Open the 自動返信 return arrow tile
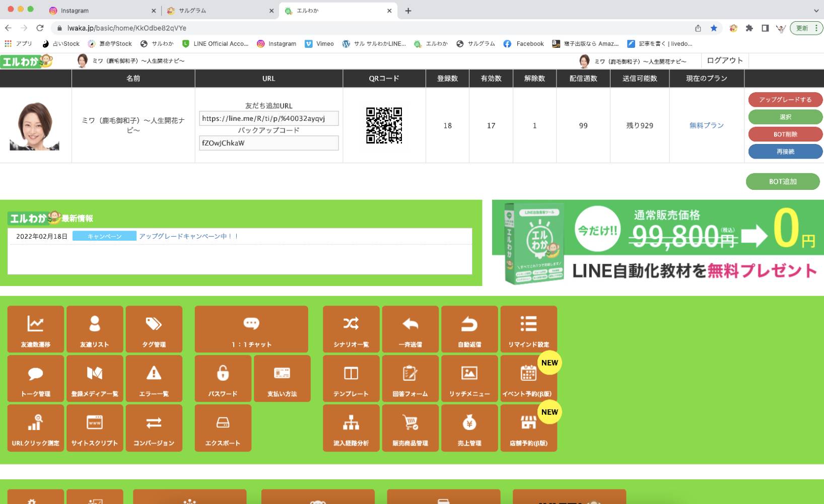This screenshot has height=504, width=824. pyautogui.click(x=469, y=329)
